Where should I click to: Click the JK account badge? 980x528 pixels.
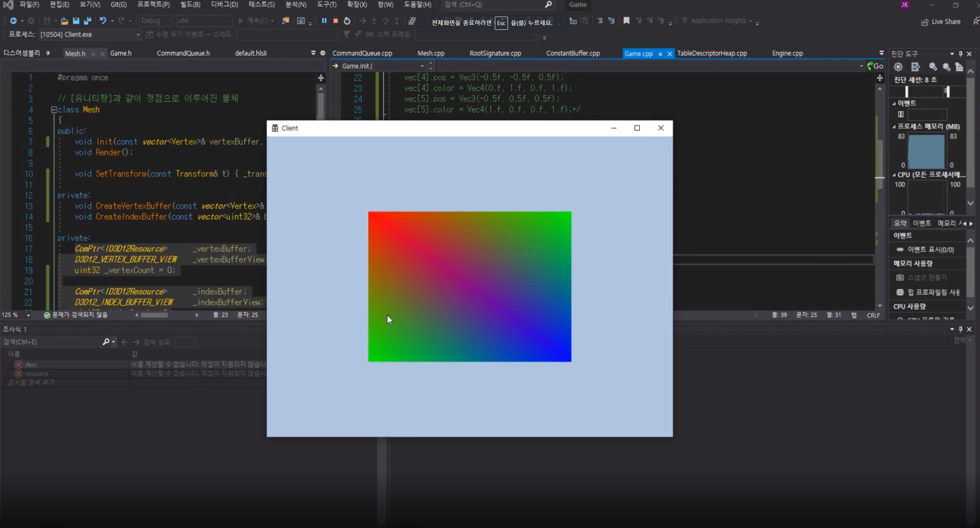[x=905, y=5]
